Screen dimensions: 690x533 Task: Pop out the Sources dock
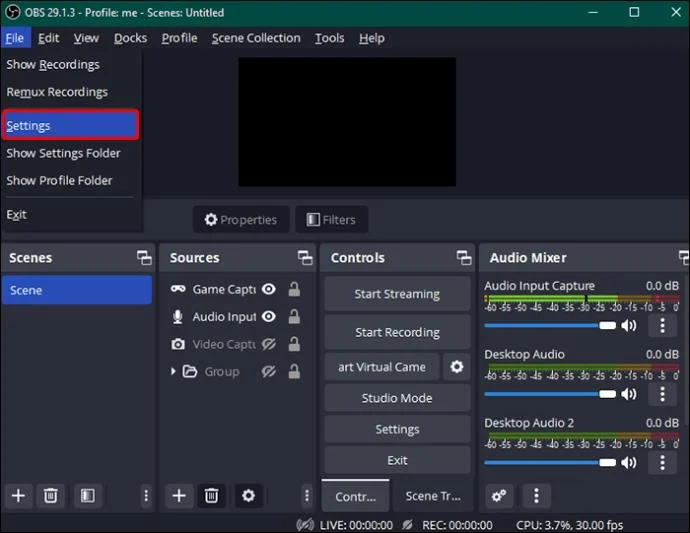(305, 258)
